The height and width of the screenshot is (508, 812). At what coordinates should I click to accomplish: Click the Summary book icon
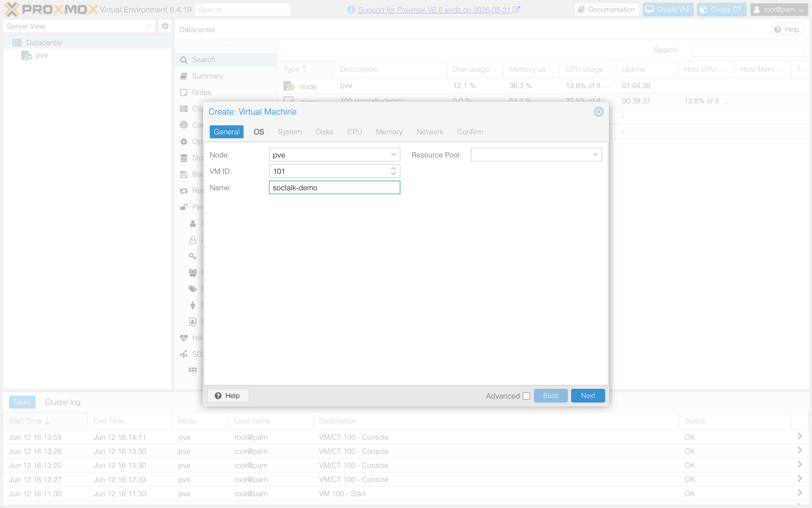click(184, 76)
